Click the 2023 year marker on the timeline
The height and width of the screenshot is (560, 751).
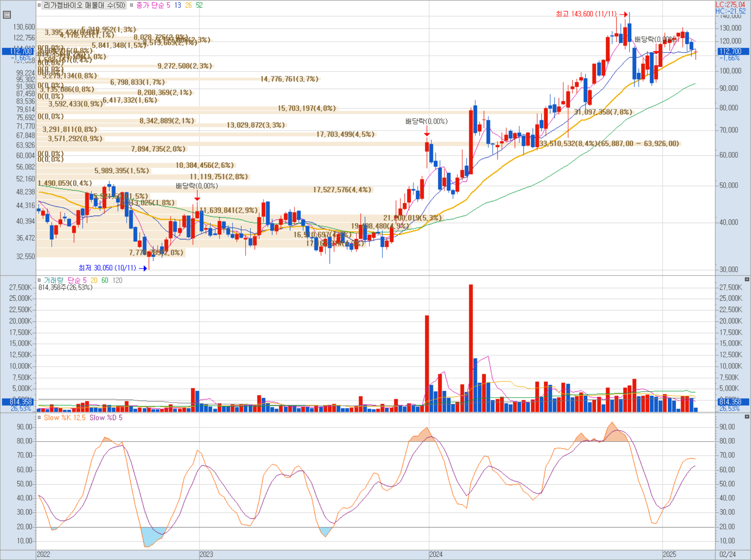click(x=206, y=554)
